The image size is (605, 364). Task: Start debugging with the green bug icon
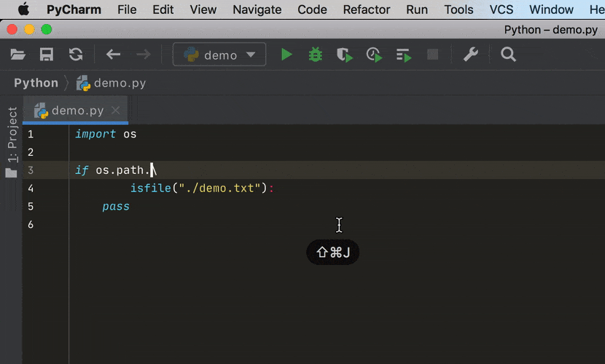315,55
